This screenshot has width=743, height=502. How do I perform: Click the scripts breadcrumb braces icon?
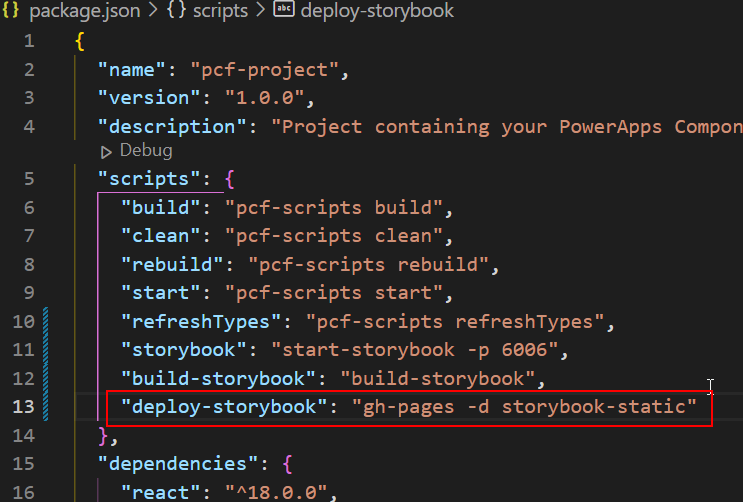[176, 10]
